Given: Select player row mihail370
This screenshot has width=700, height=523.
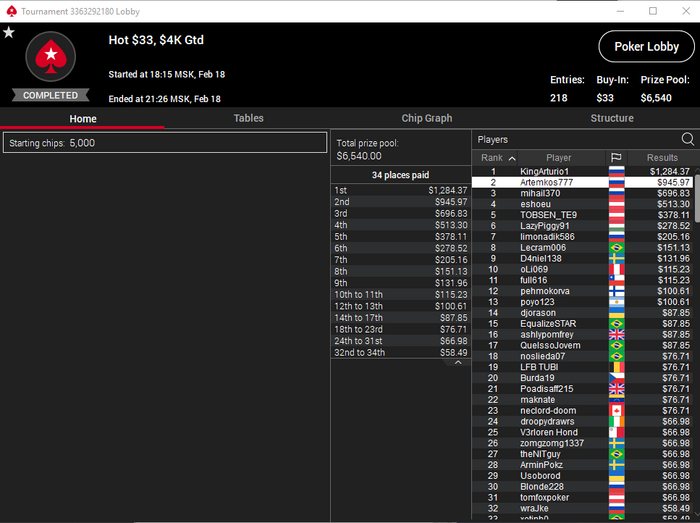Looking at the screenshot, I should click(x=582, y=193).
